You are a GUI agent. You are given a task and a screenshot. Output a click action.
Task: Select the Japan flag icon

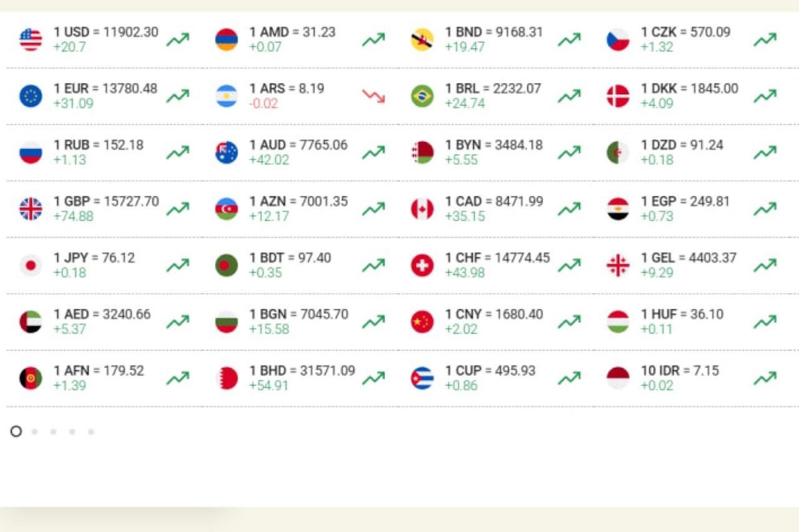pyautogui.click(x=31, y=266)
